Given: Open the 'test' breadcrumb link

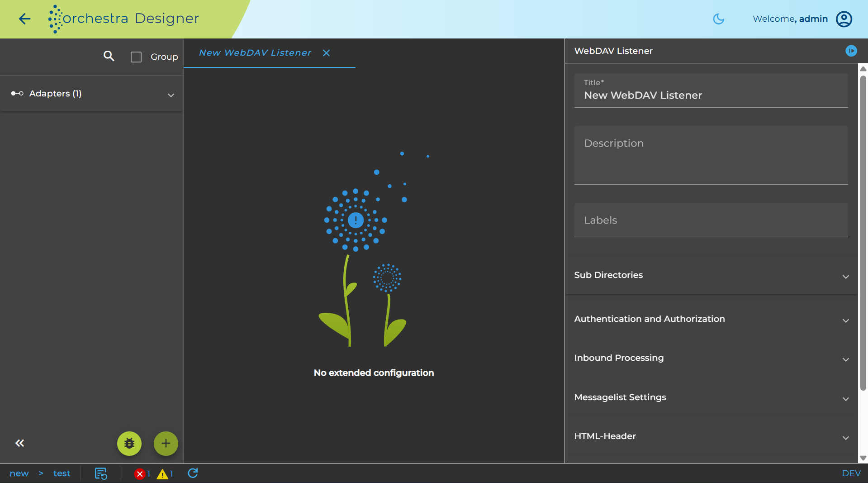Looking at the screenshot, I should coord(62,473).
